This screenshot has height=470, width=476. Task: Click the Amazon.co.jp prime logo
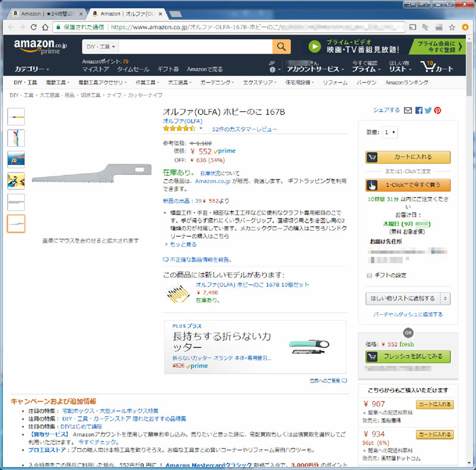tap(40, 47)
